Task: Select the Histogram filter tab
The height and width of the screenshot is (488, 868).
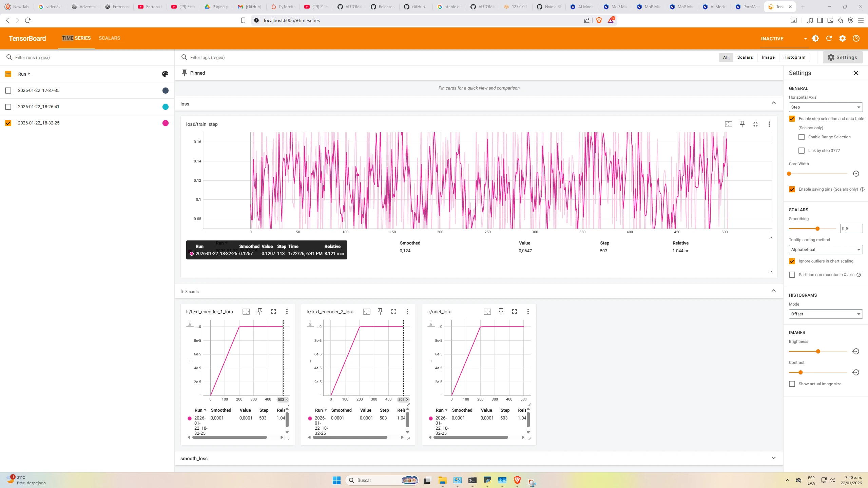Action: click(794, 57)
